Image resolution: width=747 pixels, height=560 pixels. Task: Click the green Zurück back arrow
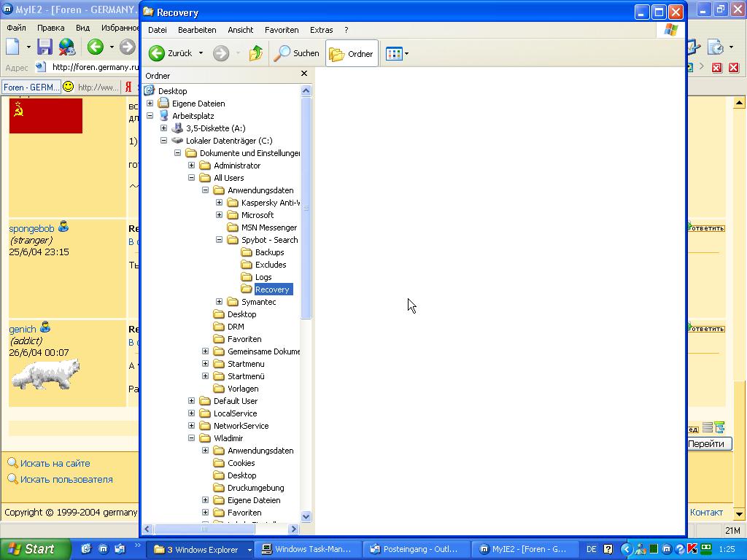(157, 53)
